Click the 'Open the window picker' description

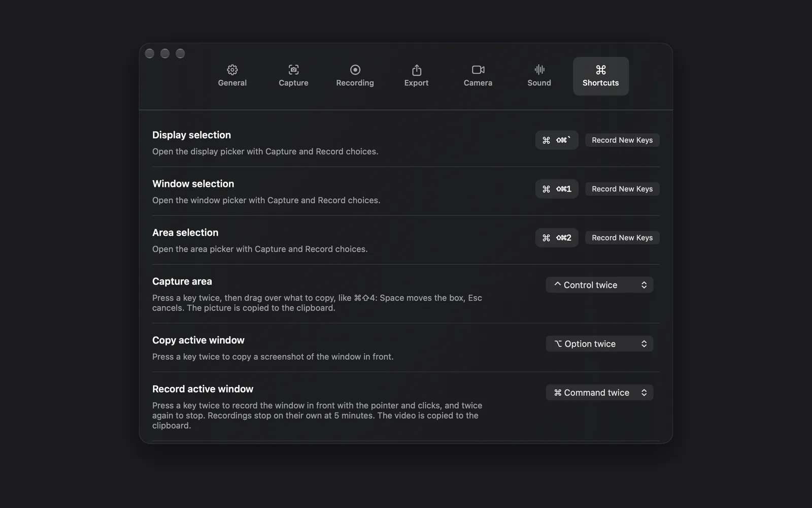[x=266, y=200]
